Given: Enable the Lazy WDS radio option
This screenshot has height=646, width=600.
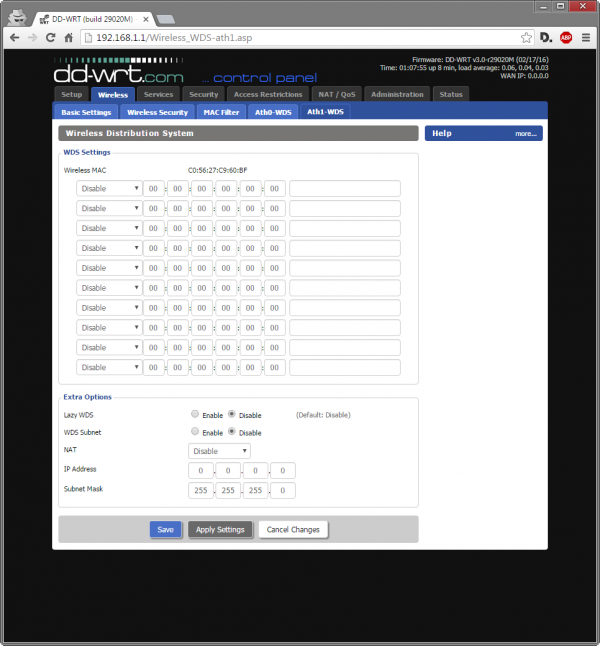Looking at the screenshot, I should [x=195, y=414].
